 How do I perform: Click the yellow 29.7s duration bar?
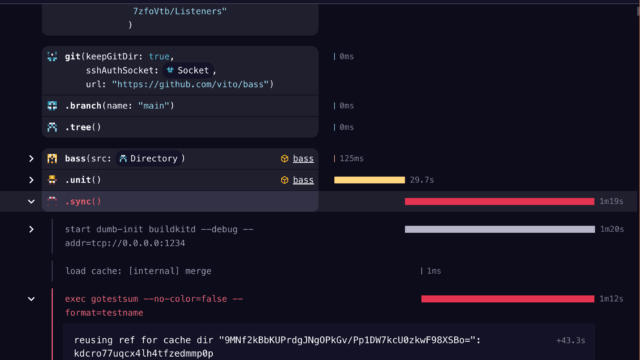(x=369, y=180)
